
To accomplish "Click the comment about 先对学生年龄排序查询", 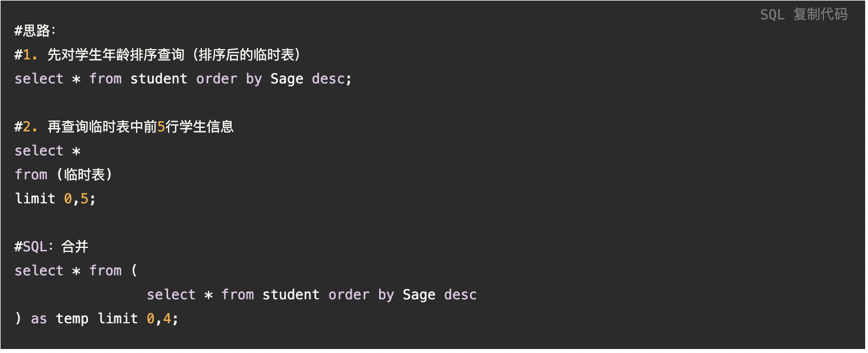I will [157, 55].
